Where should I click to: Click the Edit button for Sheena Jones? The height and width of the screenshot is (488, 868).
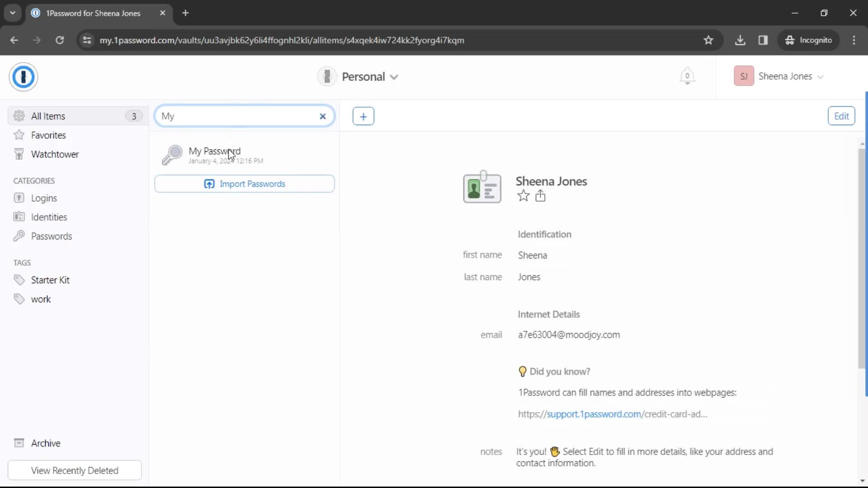pyautogui.click(x=841, y=116)
